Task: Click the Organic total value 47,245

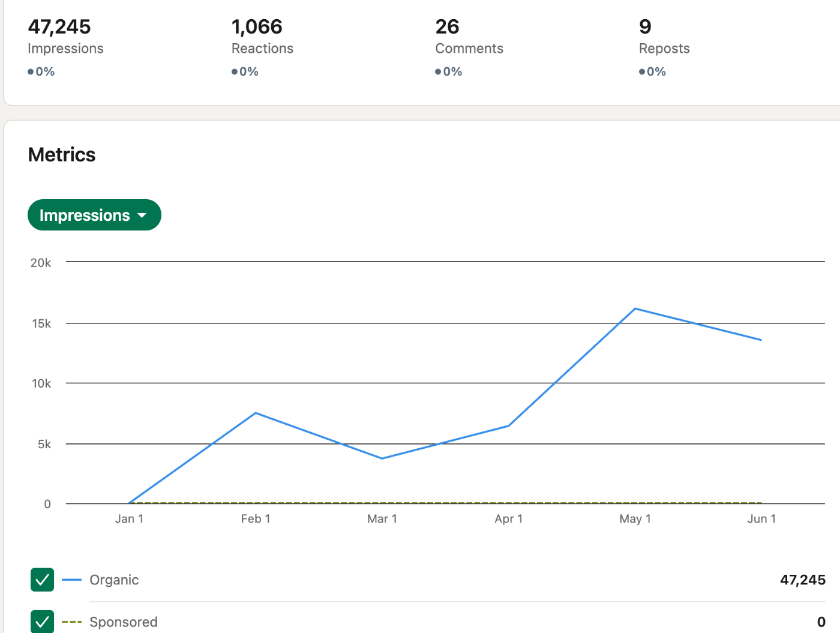Action: pyautogui.click(x=803, y=580)
